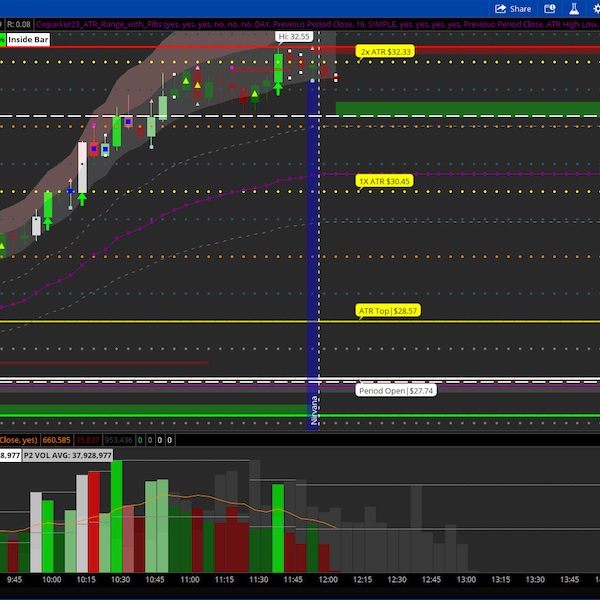Viewport: 600px width, 600px height.
Task: Click the vertical Nirvana label
Action: tap(314, 410)
